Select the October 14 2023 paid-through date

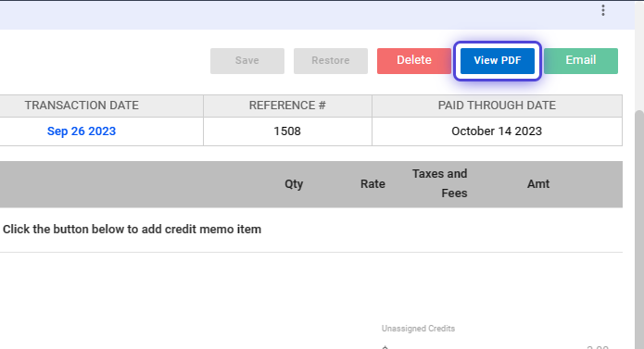pos(497,131)
